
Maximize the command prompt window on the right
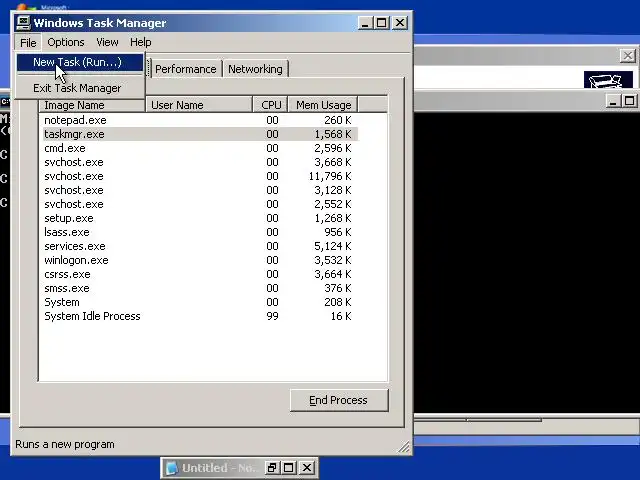click(629, 101)
